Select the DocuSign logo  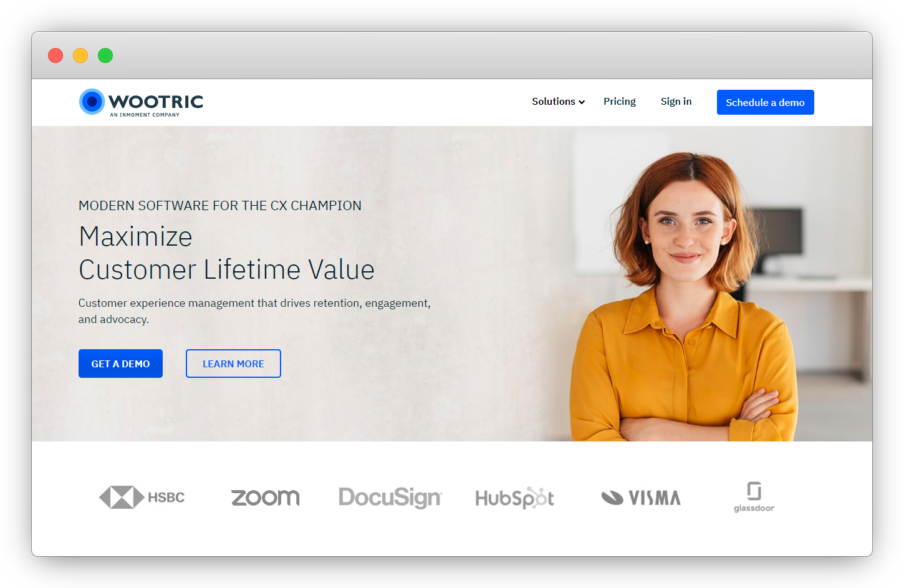pyautogui.click(x=390, y=497)
